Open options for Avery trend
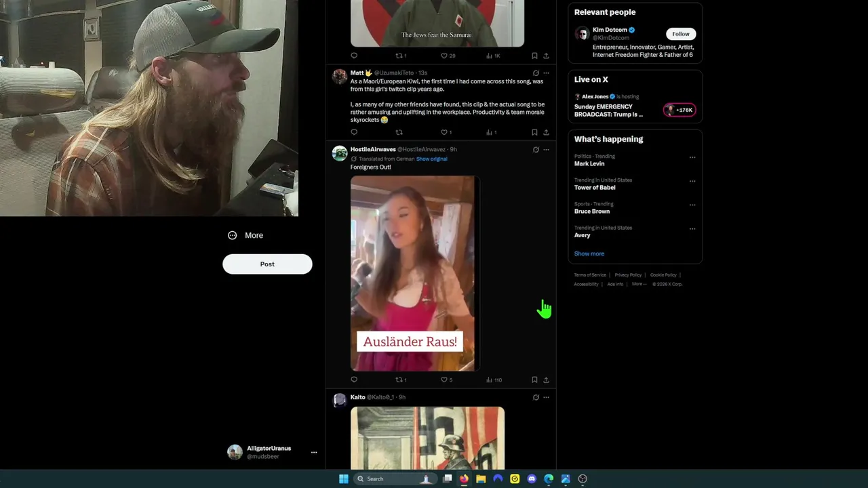 [x=692, y=228]
